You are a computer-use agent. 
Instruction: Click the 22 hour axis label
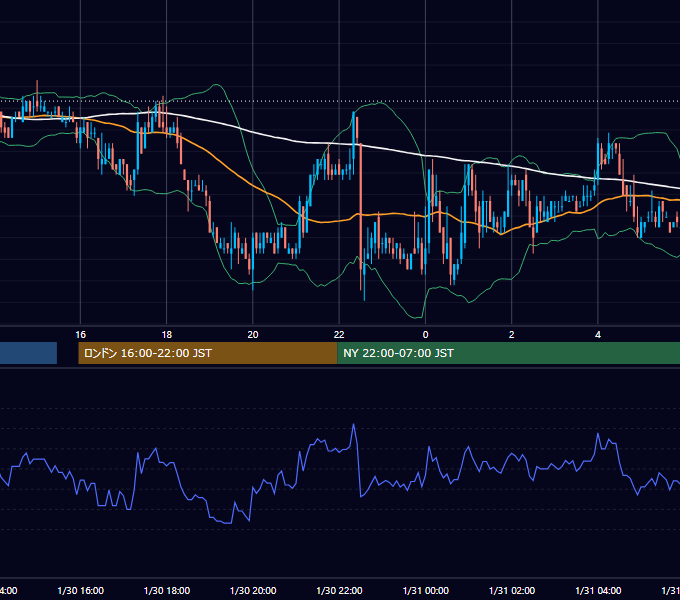tap(339, 335)
